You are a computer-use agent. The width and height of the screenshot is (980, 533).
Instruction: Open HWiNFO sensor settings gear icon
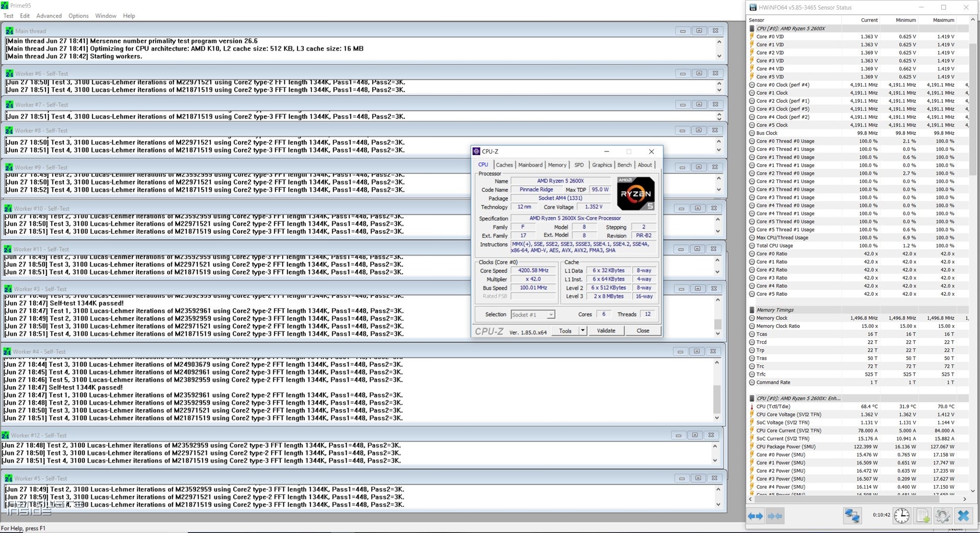[x=943, y=516]
